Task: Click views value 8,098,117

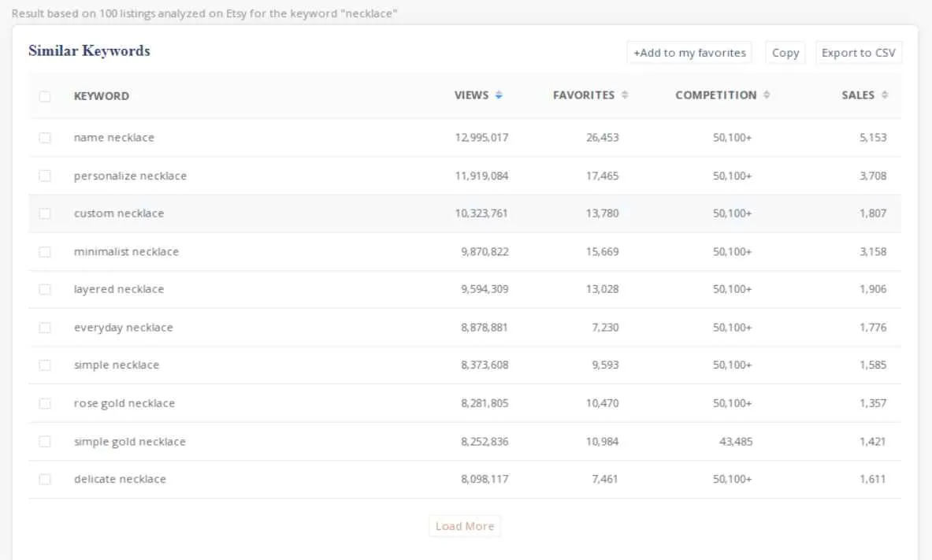Action: (x=485, y=479)
